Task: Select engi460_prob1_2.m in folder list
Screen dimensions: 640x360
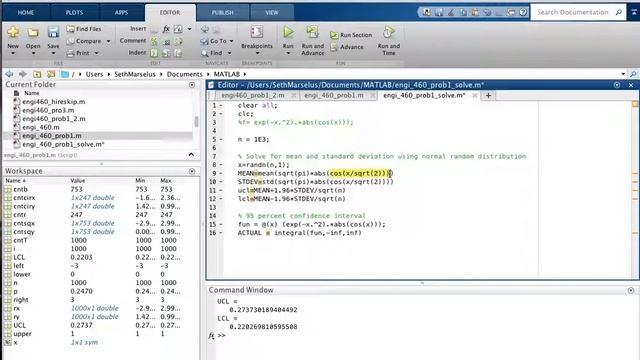Action: pos(54,119)
